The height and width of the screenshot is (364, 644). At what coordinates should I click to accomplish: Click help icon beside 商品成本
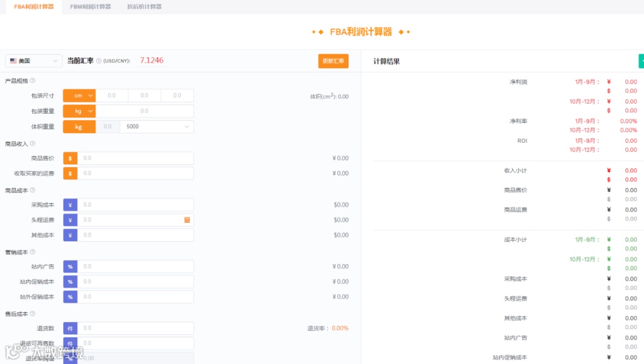pyautogui.click(x=32, y=191)
